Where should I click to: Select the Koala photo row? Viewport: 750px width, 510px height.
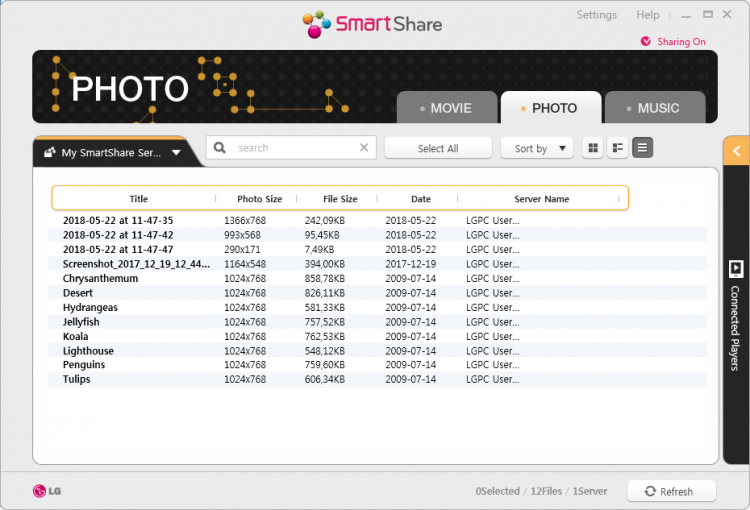click(x=76, y=337)
